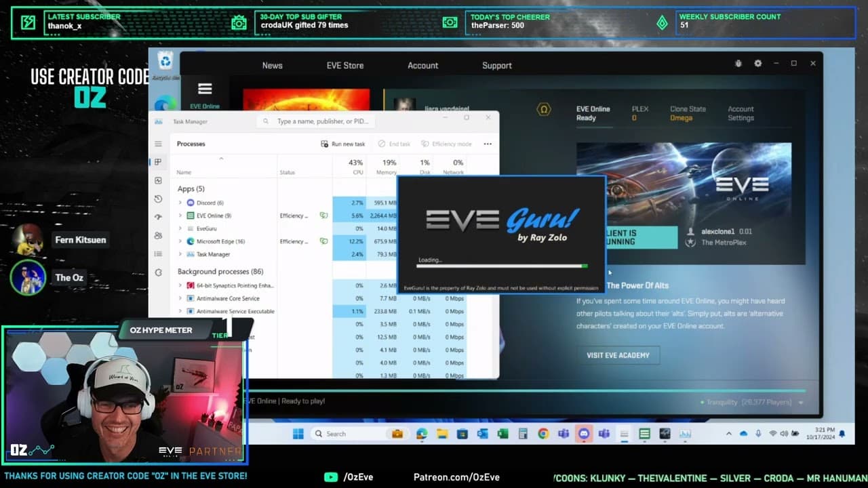Screen dimensions: 868x488
Task: Expand the EVE Online process group
Action: click(180, 216)
